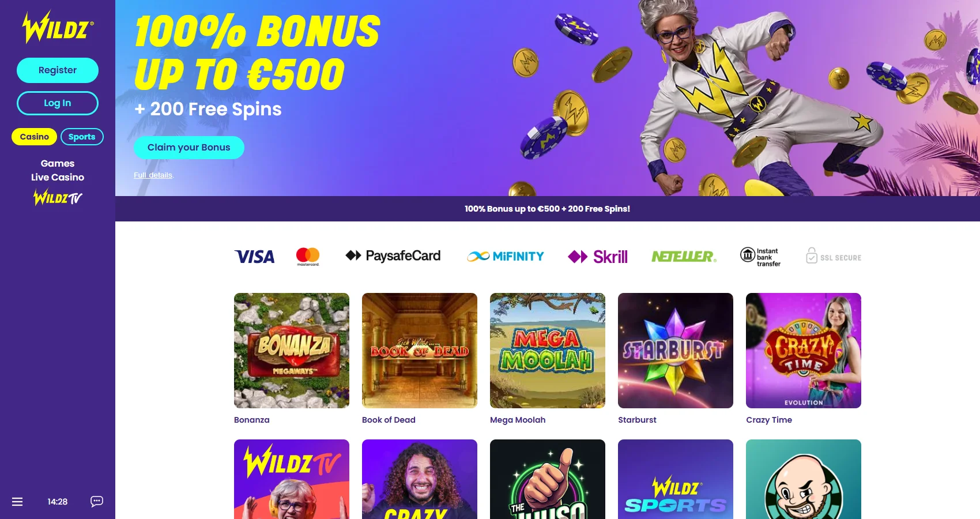Image resolution: width=980 pixels, height=519 pixels.
Task: Open the Live Casino menu item
Action: pos(58,177)
